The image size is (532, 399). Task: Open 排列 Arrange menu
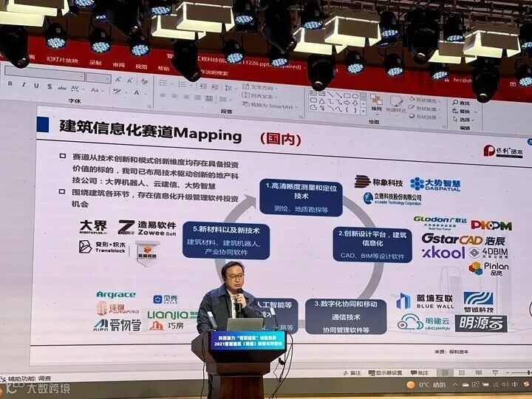point(376,103)
